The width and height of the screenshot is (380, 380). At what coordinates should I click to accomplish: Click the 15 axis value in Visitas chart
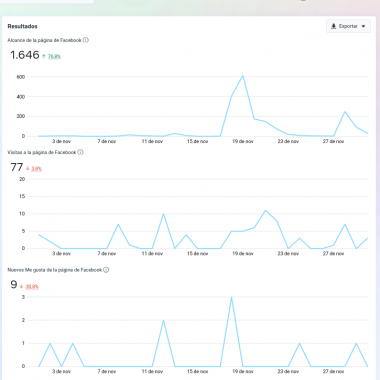click(x=22, y=196)
